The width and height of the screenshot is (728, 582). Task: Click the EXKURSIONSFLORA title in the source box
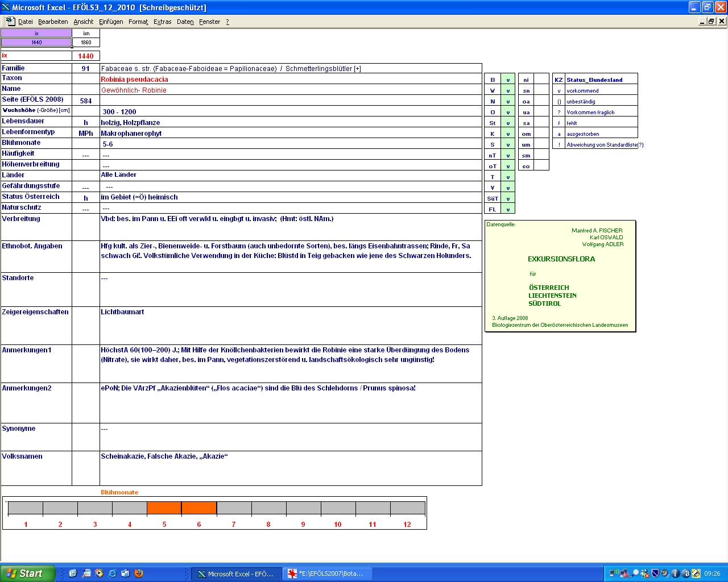(x=561, y=259)
